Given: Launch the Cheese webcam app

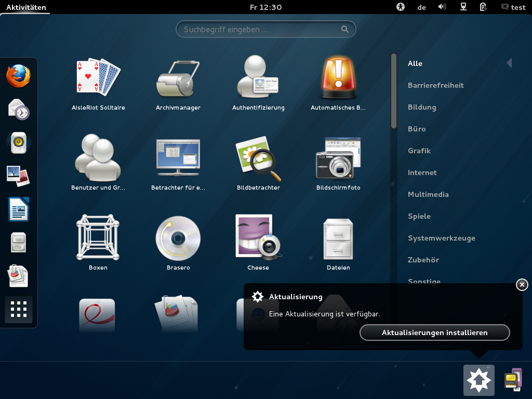Looking at the screenshot, I should [258, 243].
